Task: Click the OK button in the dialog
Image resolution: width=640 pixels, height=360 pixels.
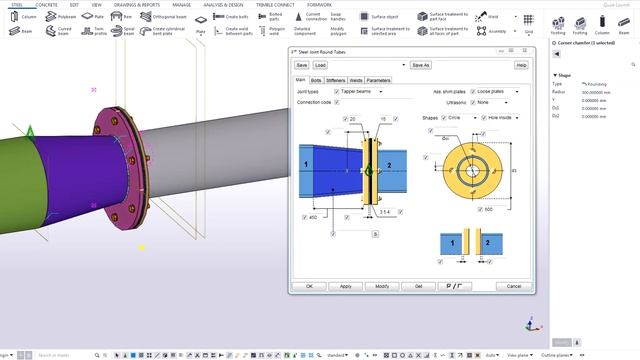Action: 309,287
